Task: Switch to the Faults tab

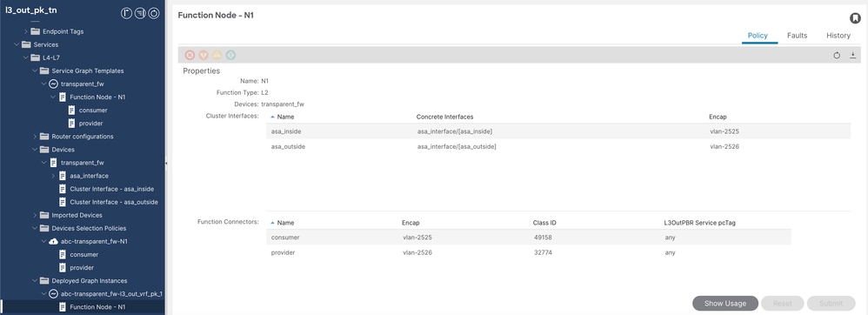Action: tap(798, 36)
